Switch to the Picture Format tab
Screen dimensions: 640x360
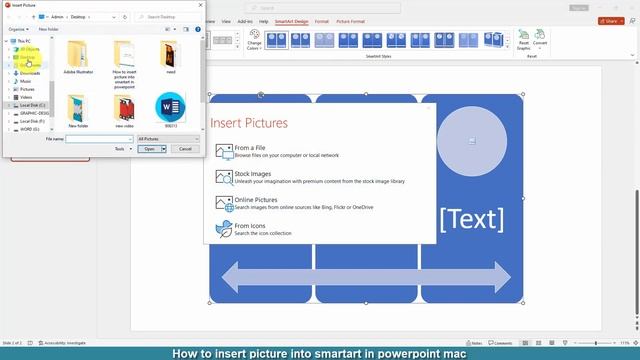350,21
